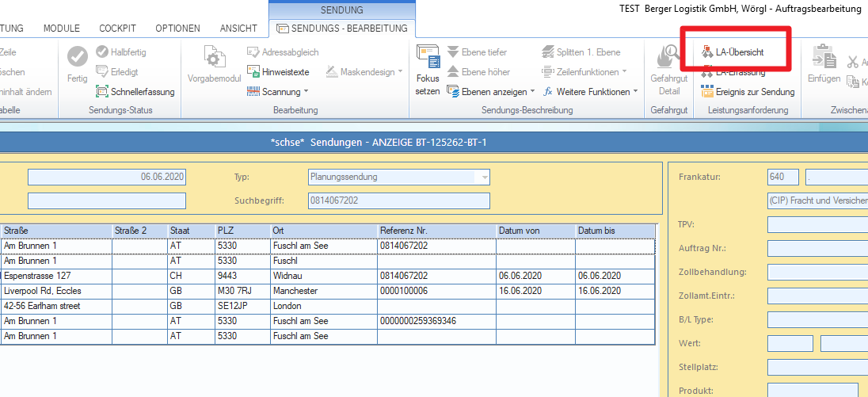Viewport: 868px width, 397px height.
Task: Click cell Manchester
Action: click(324, 291)
